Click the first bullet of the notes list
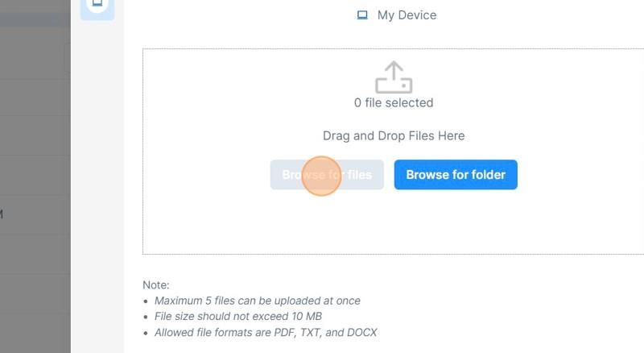 [146, 301]
